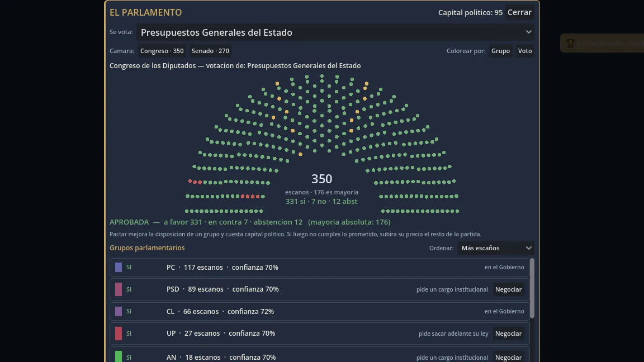Open the 'Presupuestos Generales del Estado' vote dropdown
The height and width of the screenshot is (362, 644).
(335, 32)
